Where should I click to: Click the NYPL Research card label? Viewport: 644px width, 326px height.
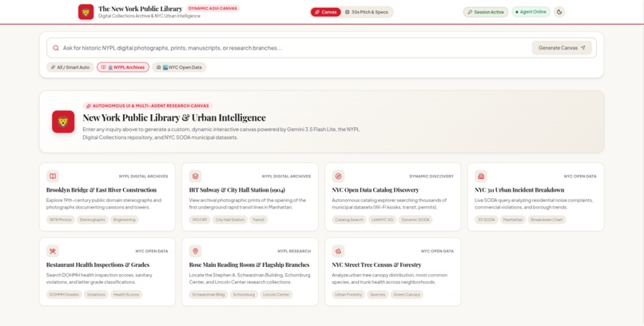click(x=294, y=251)
